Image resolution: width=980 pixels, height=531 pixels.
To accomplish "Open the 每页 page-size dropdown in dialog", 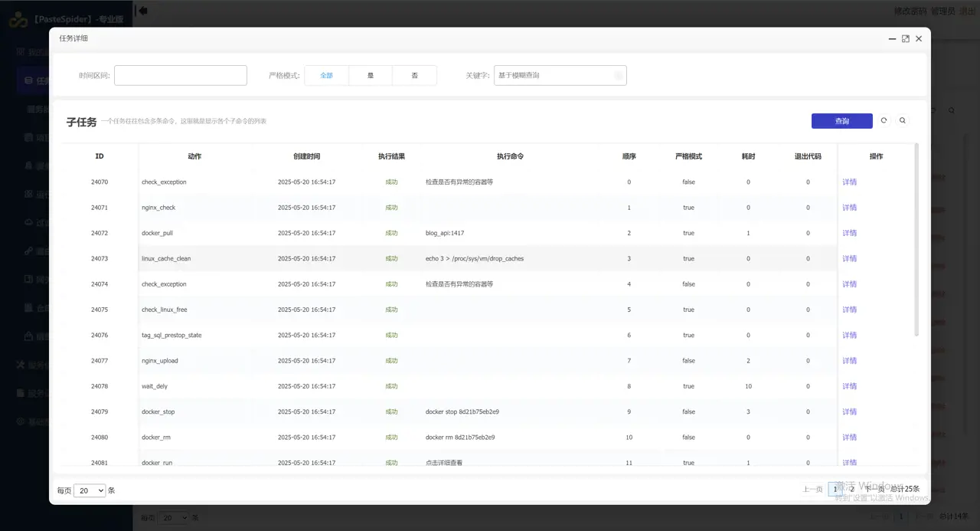I will point(90,490).
